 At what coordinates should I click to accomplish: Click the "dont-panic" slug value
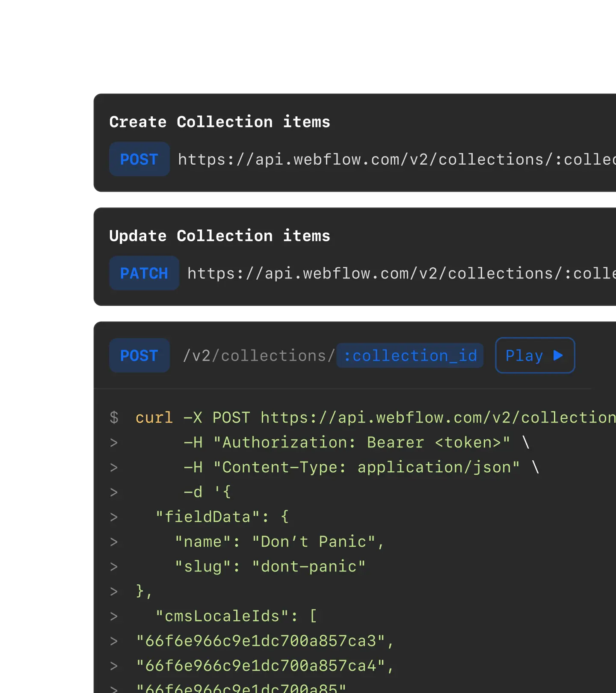tap(308, 566)
